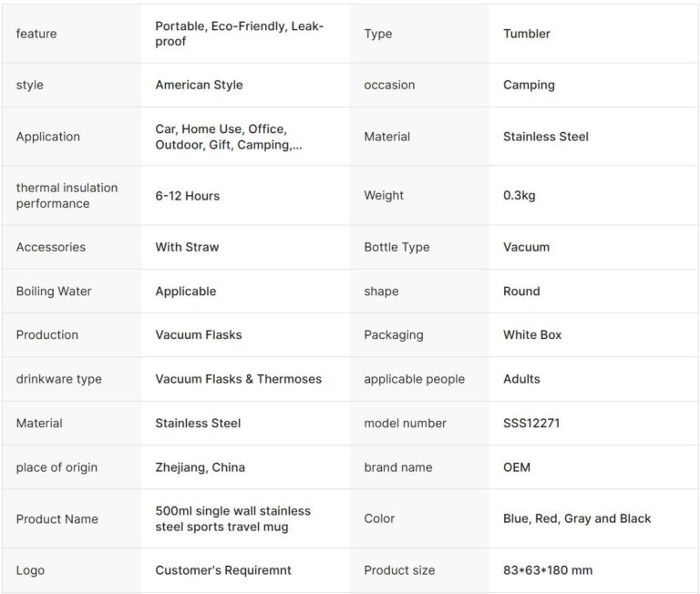Click the 'thermal insulation performance' label

pyautogui.click(x=67, y=195)
